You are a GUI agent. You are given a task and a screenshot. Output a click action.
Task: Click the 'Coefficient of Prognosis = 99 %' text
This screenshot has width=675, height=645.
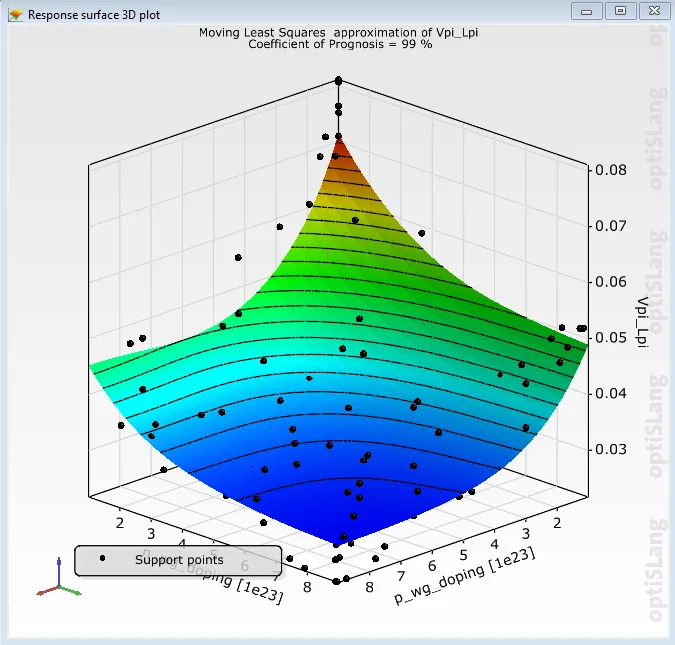coord(340,44)
